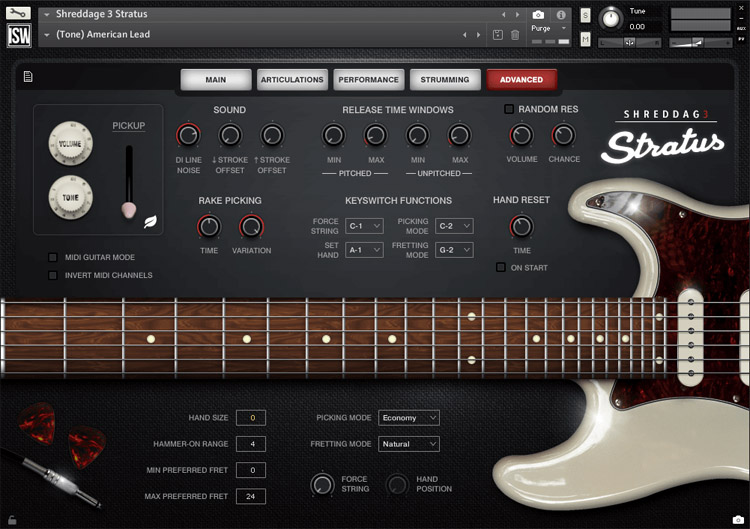Click the MIN PREFERRED FRET value field
The width and height of the screenshot is (750, 529).
[251, 470]
